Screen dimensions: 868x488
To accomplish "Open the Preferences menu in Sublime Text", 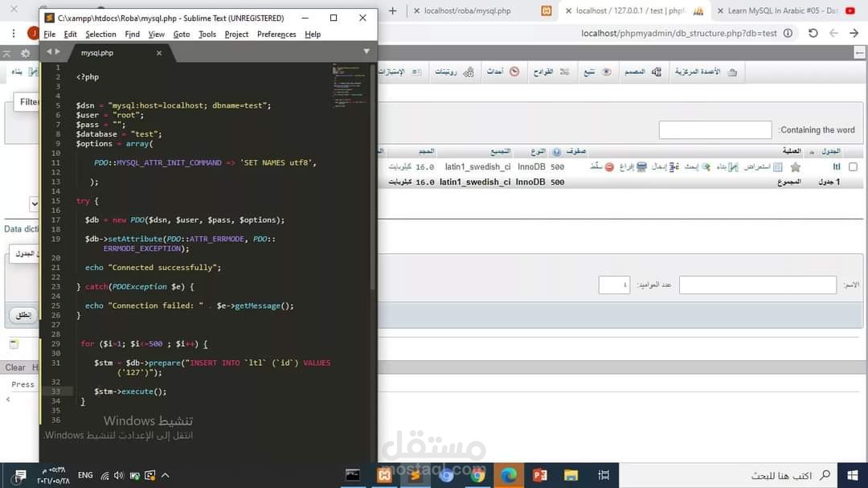I will (x=276, y=35).
